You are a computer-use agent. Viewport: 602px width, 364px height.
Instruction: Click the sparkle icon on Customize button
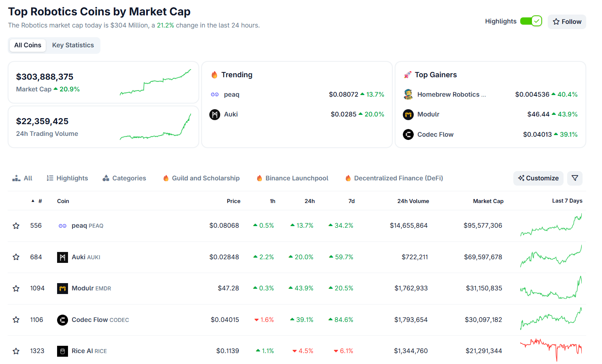click(x=521, y=178)
